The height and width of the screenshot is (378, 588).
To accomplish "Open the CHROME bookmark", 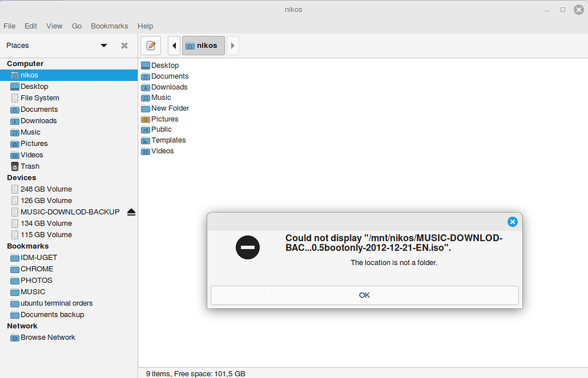I will (69, 269).
